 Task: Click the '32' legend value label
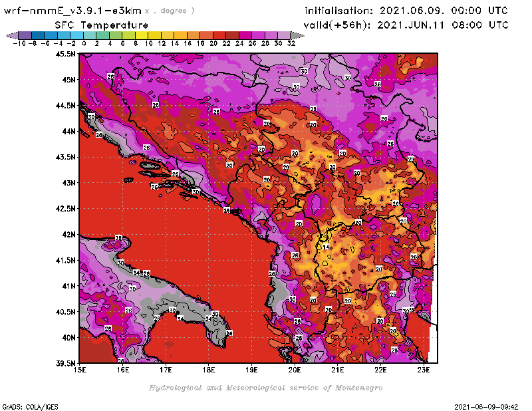(291, 43)
